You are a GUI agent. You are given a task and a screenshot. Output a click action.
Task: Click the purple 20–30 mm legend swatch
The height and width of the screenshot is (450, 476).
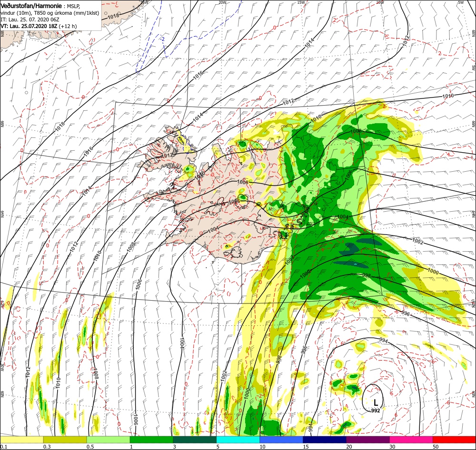tap(367, 440)
